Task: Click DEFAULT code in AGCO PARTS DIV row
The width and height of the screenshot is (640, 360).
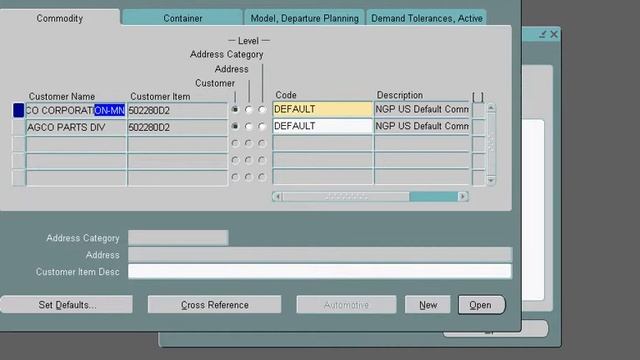Action: click(x=322, y=126)
